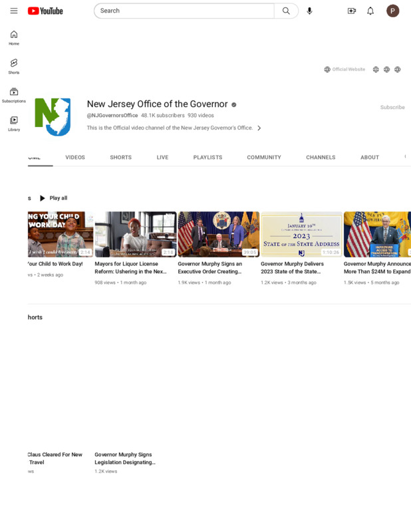Click 1.2K views • 3 months ago text
This screenshot has height=532, width=411.
click(x=289, y=282)
